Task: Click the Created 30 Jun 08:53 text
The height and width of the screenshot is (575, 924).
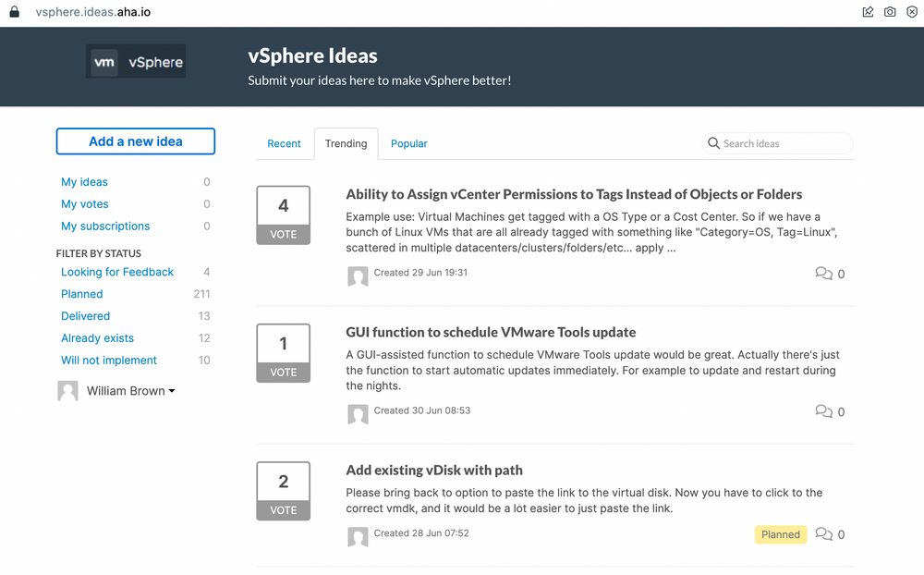Action: [422, 410]
